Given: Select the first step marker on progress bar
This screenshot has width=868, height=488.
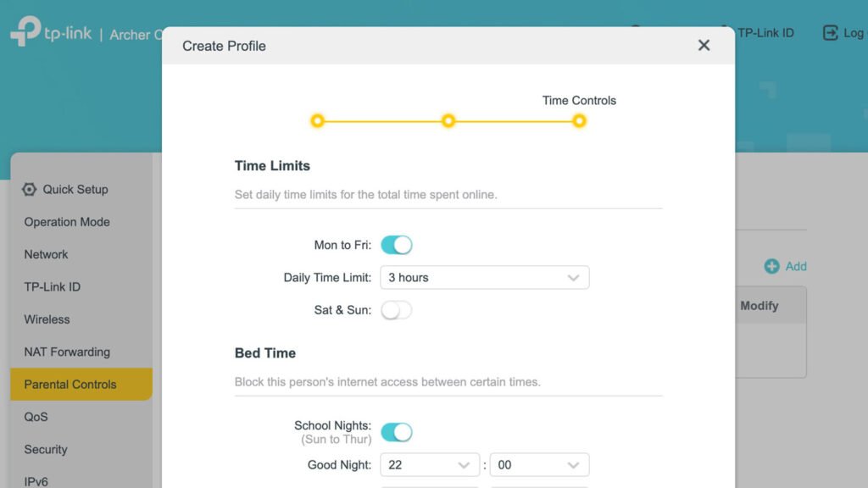Looking at the screenshot, I should [x=317, y=121].
